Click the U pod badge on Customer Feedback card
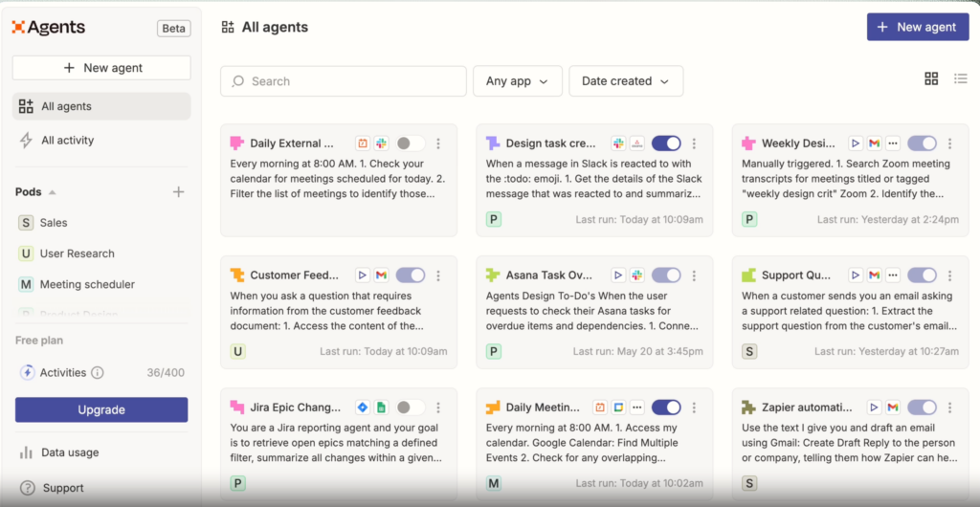Screen dimensions: 980x507 click(x=237, y=351)
